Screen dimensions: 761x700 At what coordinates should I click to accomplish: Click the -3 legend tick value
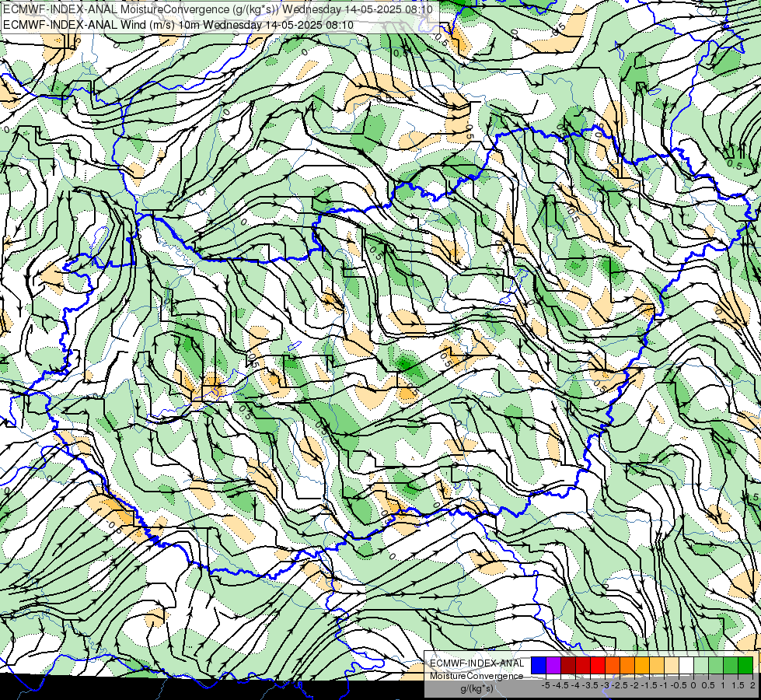click(x=606, y=685)
